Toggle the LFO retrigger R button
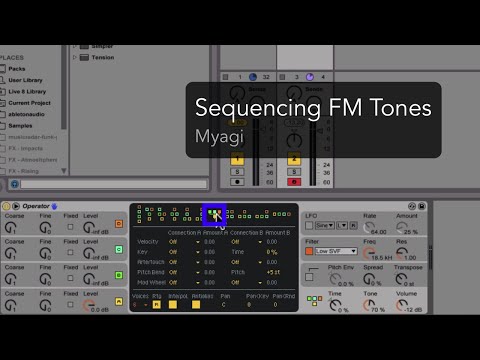 click(354, 226)
